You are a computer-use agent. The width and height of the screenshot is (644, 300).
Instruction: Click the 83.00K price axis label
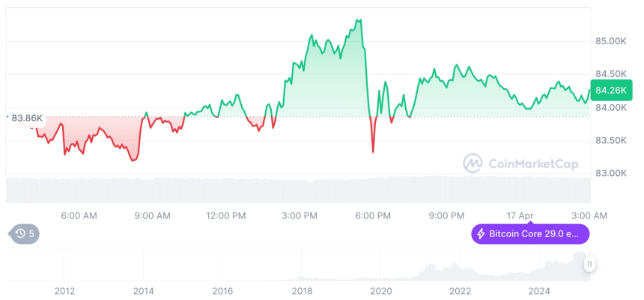(611, 174)
